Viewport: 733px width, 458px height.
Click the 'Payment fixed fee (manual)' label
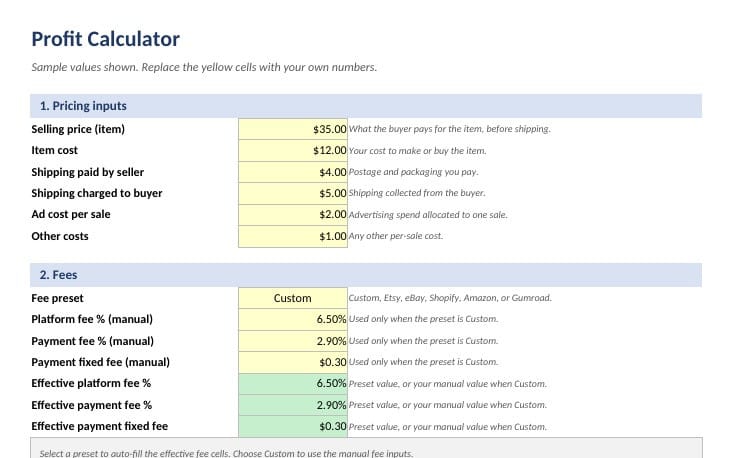101,362
